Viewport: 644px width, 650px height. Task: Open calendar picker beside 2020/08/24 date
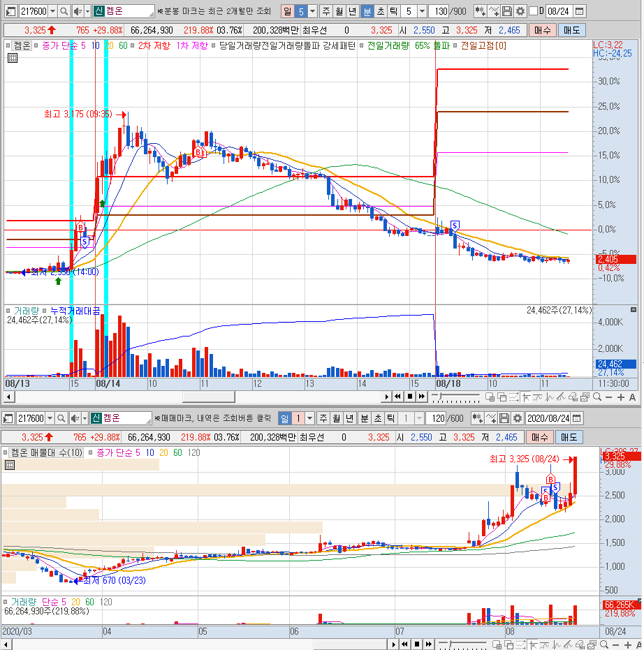pyautogui.click(x=576, y=418)
